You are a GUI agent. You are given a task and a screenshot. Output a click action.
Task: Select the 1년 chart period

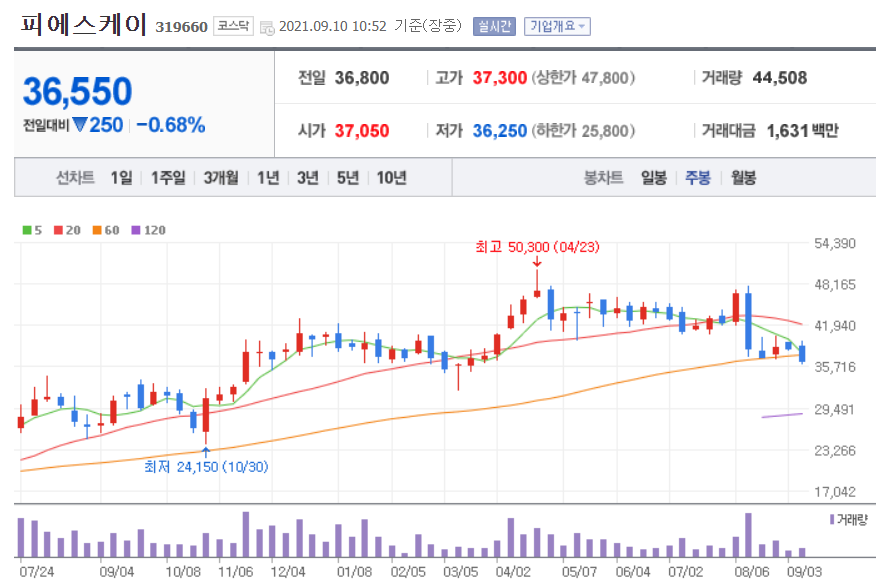[267, 177]
